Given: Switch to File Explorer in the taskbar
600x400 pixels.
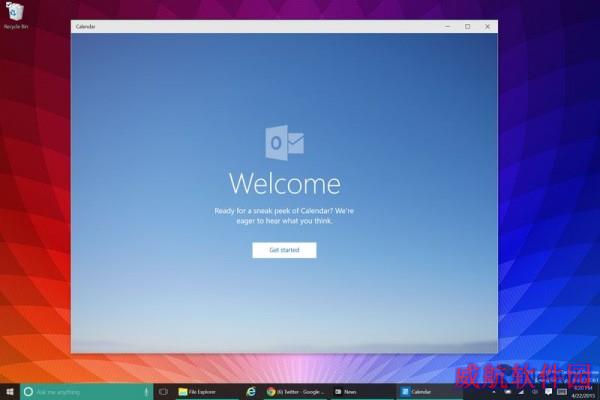Looking at the screenshot, I should 207,392.
